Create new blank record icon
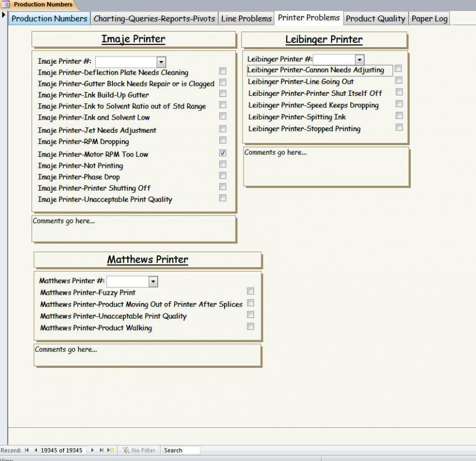476x461 pixels. [111, 450]
